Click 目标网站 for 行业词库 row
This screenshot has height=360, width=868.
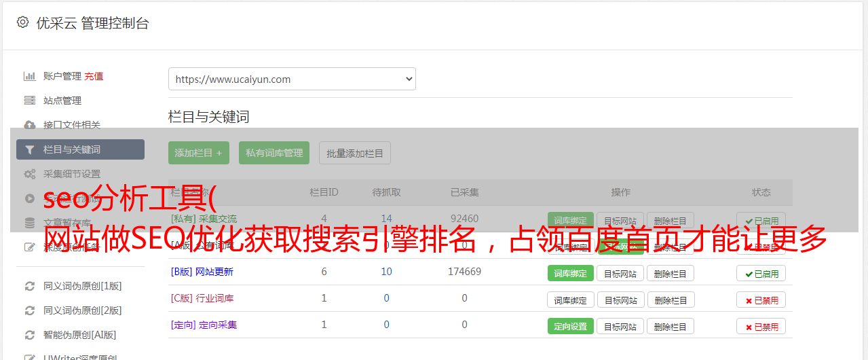[620, 300]
